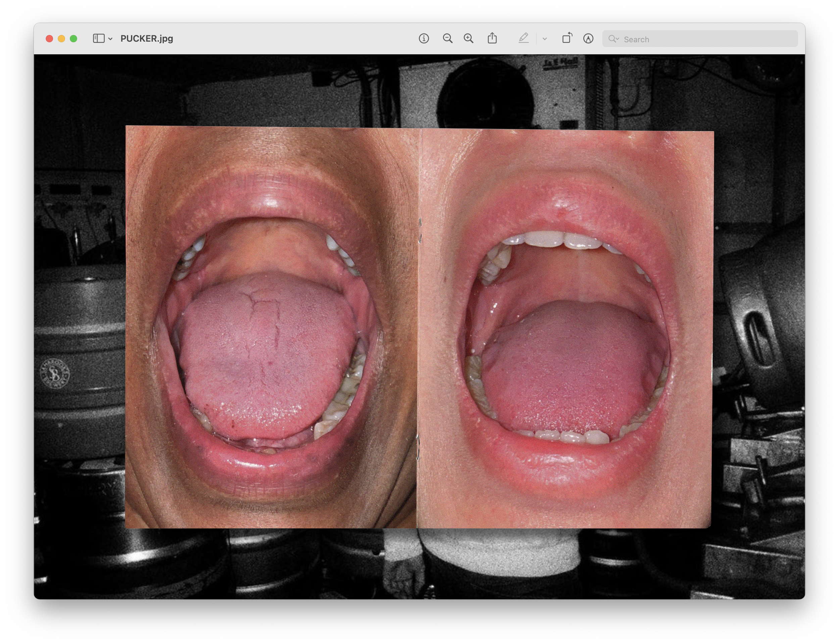Open the Share menu
Image resolution: width=839 pixels, height=644 pixels.
pos(492,38)
